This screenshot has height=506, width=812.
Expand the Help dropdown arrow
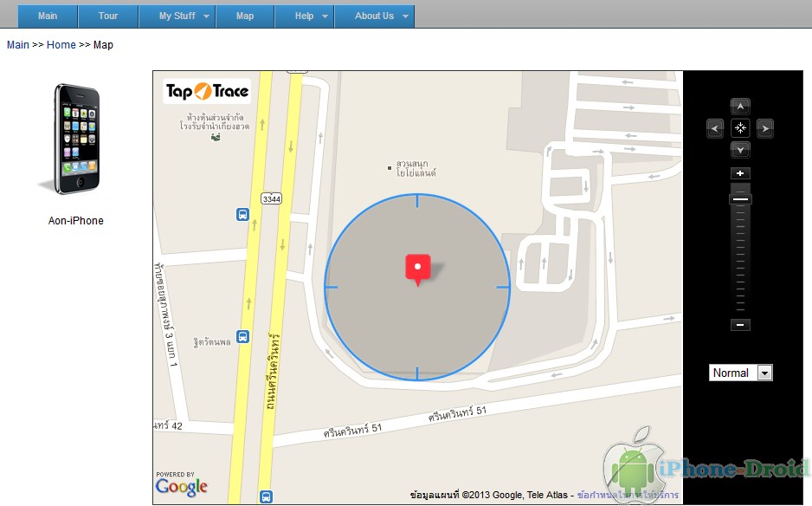pyautogui.click(x=325, y=16)
